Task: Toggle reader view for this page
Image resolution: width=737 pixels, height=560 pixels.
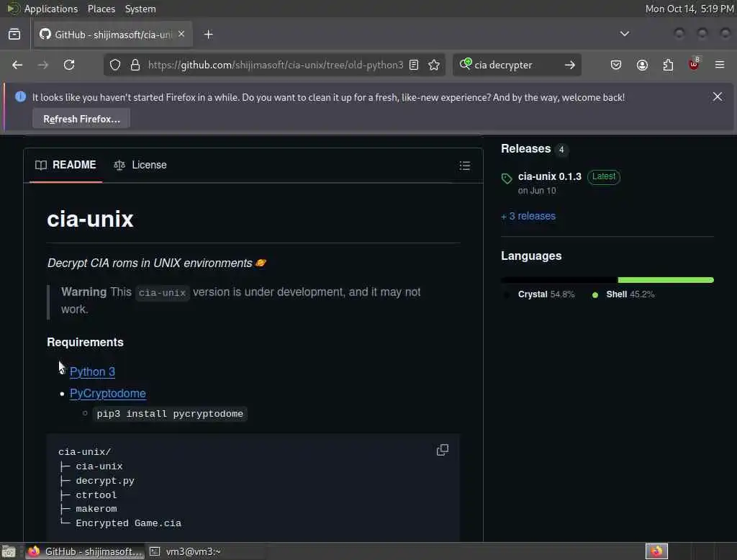Action: click(x=414, y=65)
